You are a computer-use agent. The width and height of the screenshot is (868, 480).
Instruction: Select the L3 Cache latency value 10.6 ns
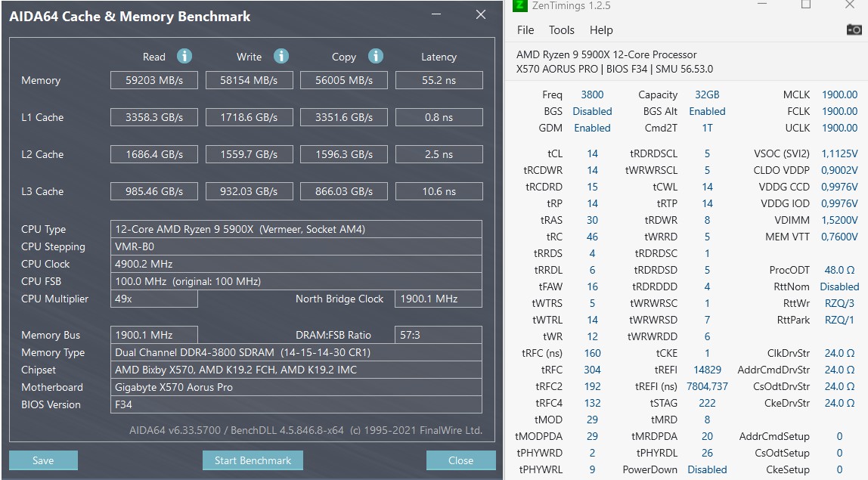click(x=439, y=191)
